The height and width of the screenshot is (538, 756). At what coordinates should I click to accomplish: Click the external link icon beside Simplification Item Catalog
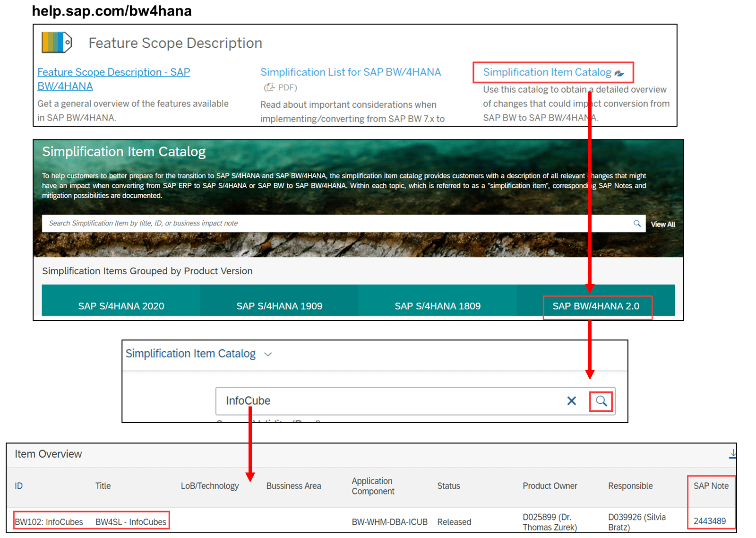(x=619, y=73)
